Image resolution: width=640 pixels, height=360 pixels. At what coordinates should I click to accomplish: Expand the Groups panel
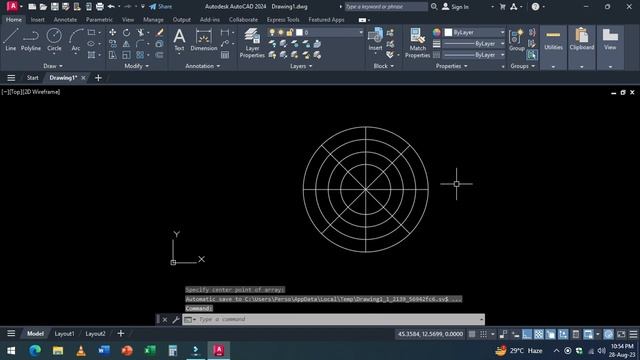522,66
